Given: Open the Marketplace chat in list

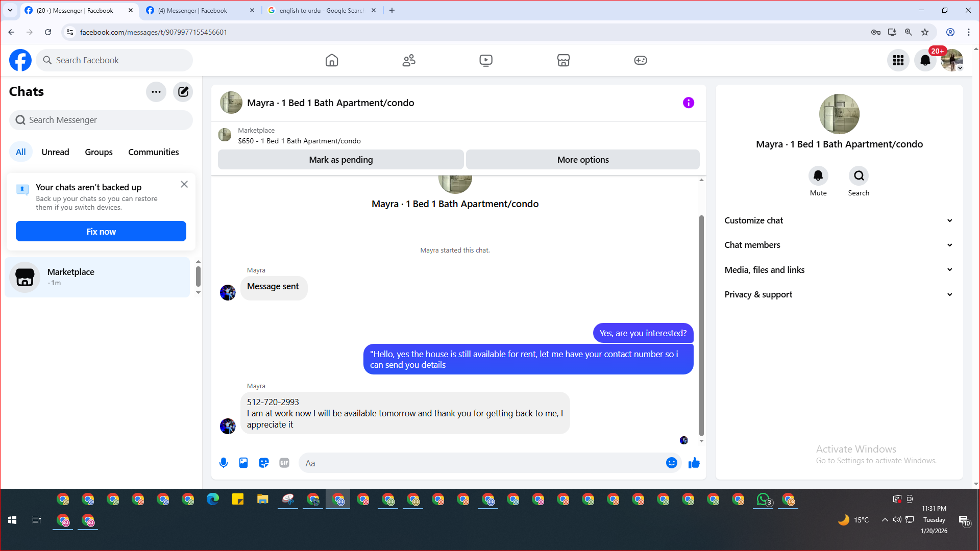Looking at the screenshot, I should (97, 277).
